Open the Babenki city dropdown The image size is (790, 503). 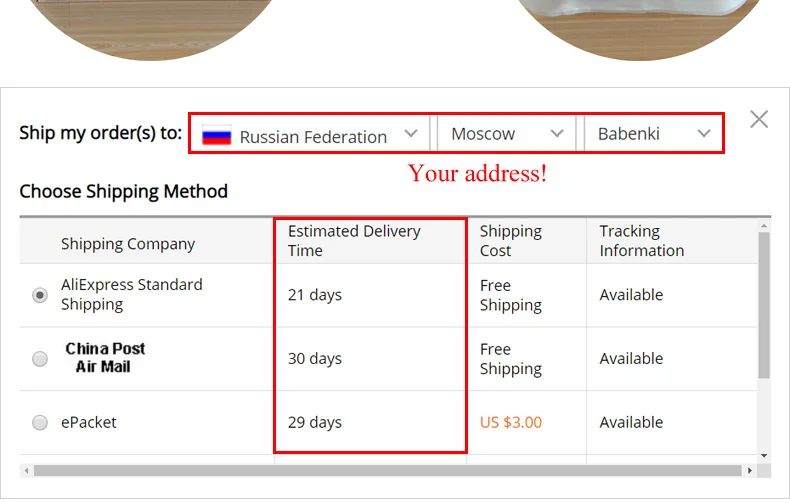(x=653, y=134)
